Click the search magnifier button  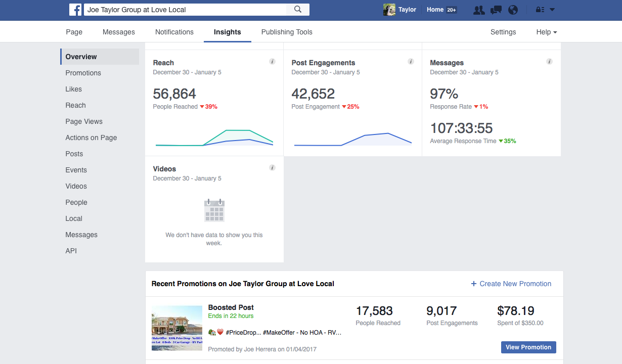(x=298, y=10)
